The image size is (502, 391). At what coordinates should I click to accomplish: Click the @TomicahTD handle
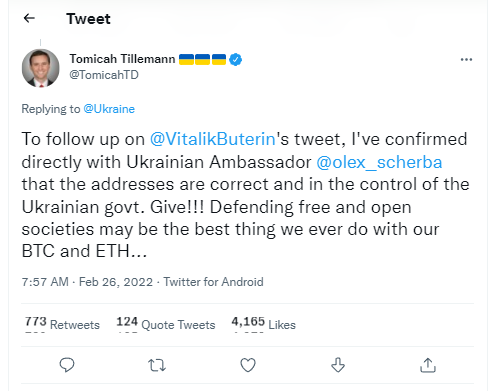tap(104, 75)
